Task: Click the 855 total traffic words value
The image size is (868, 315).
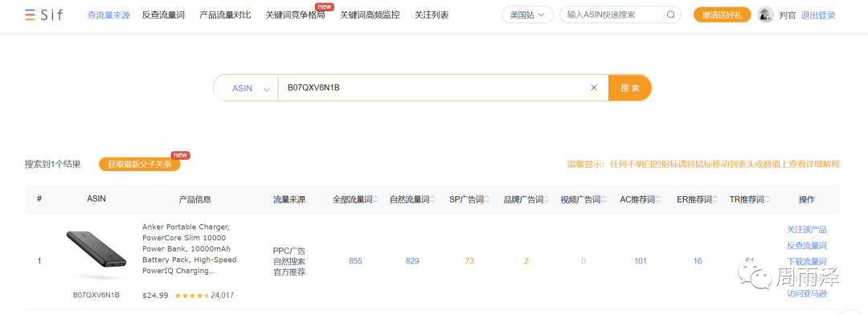Action: (x=355, y=261)
